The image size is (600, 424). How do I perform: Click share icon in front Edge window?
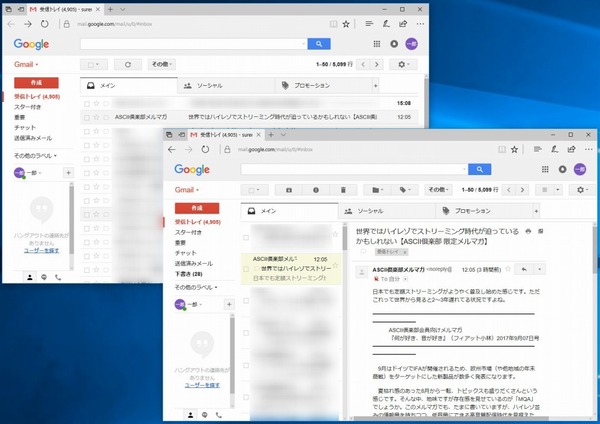572,149
